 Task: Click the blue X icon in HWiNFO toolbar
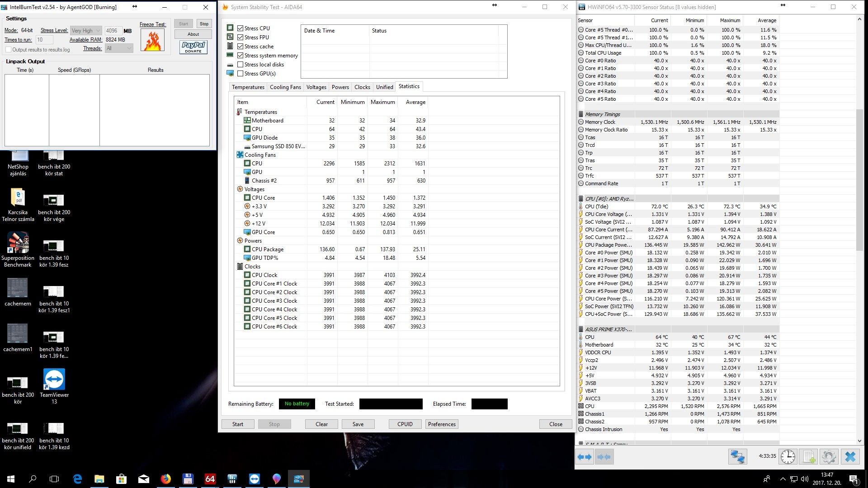pos(850,457)
